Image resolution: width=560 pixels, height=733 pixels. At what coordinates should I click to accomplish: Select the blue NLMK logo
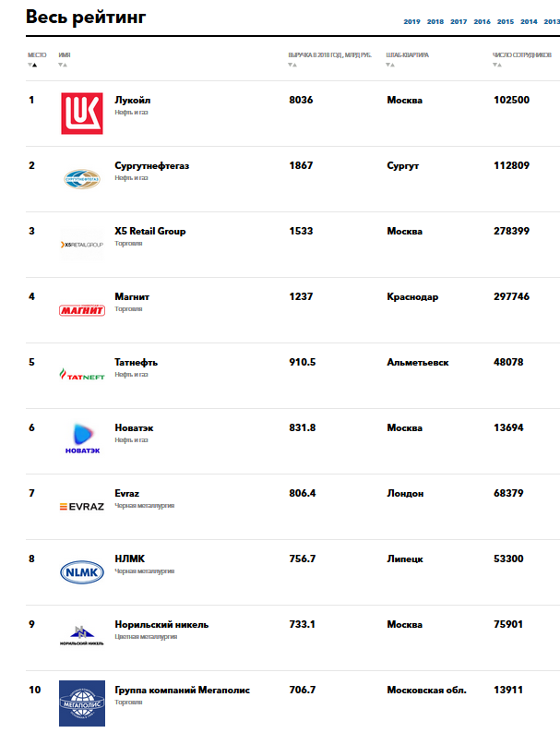[x=82, y=572]
